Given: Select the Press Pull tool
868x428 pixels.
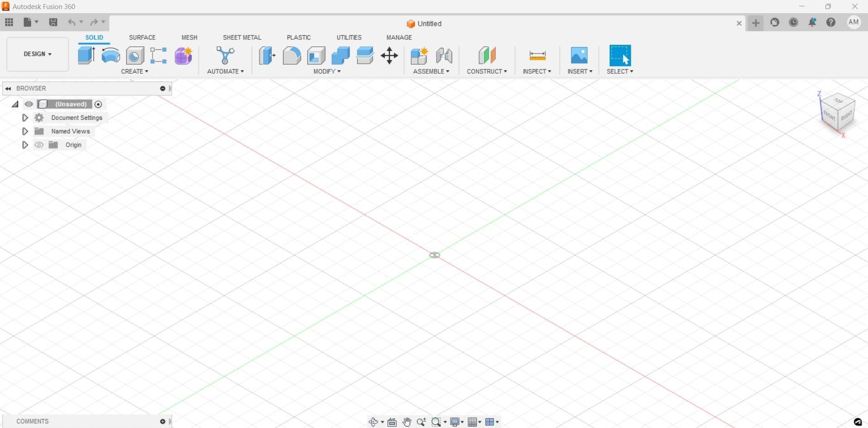Looking at the screenshot, I should coord(267,56).
